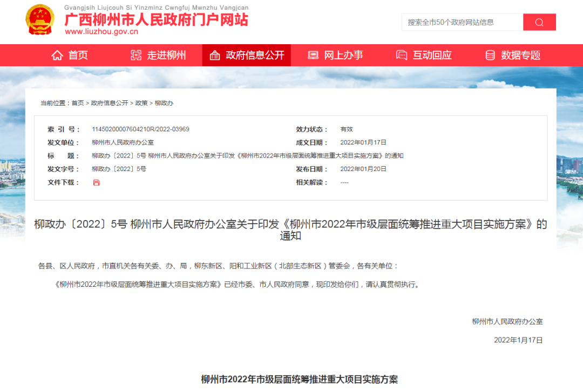
Task: Select the 首页 home icon in navigation
Action: 57,55
